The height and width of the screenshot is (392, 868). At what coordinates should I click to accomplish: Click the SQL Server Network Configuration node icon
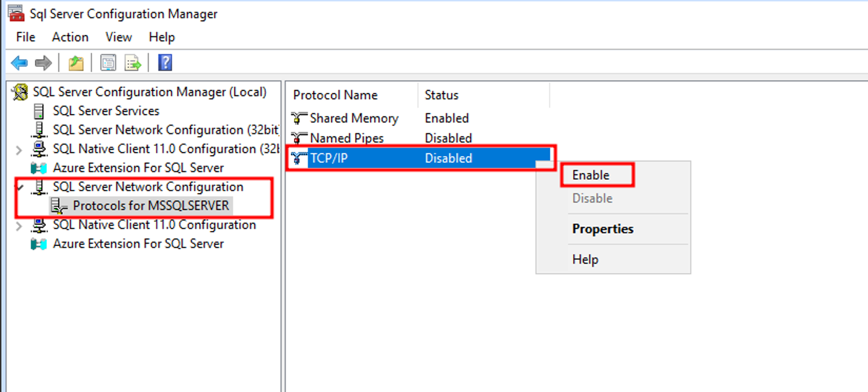click(39, 187)
